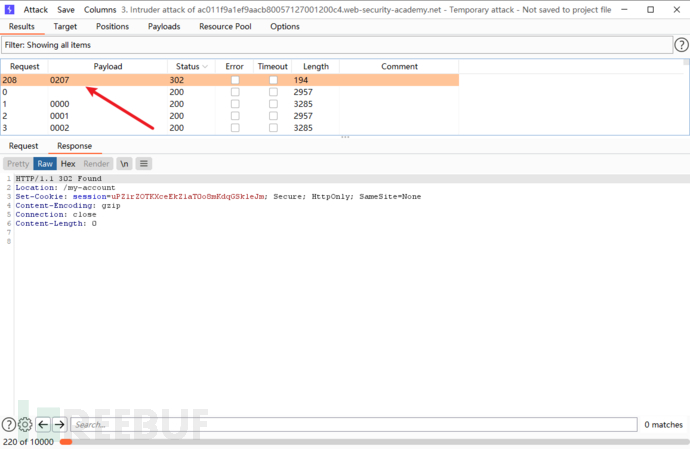This screenshot has width=690, height=449.
Task: Sort by the Length column header
Action: tap(316, 66)
